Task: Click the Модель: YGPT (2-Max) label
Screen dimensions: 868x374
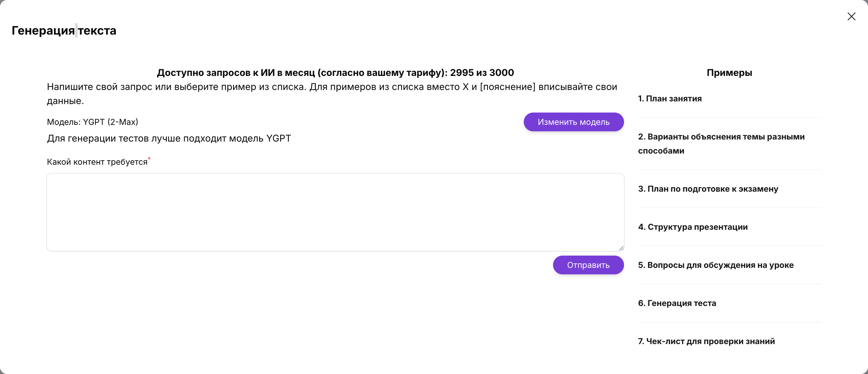Action: click(x=92, y=122)
